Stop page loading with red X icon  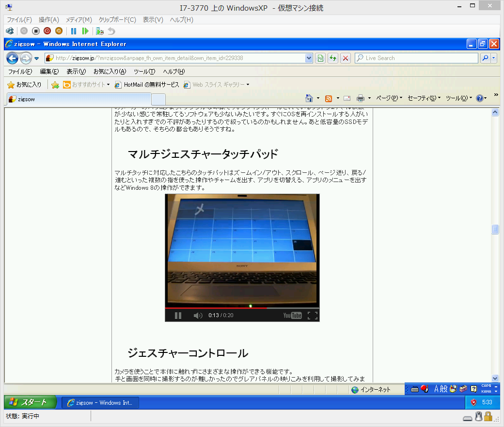point(346,58)
